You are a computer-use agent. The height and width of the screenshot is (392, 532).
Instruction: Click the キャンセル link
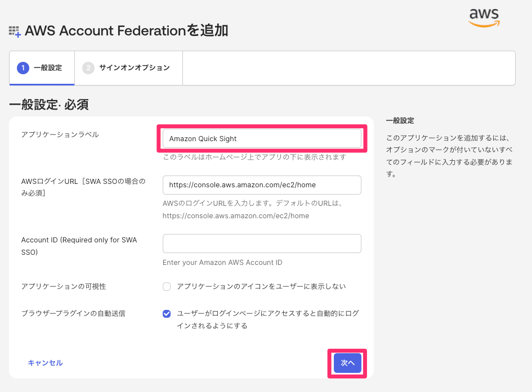point(45,363)
